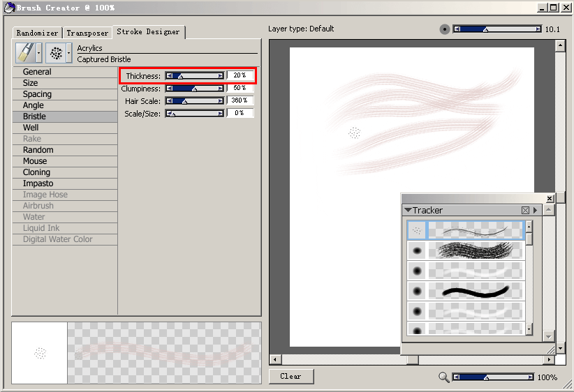Decrease Clumpiness with left arrow
The image size is (574, 392).
pyautogui.click(x=169, y=89)
